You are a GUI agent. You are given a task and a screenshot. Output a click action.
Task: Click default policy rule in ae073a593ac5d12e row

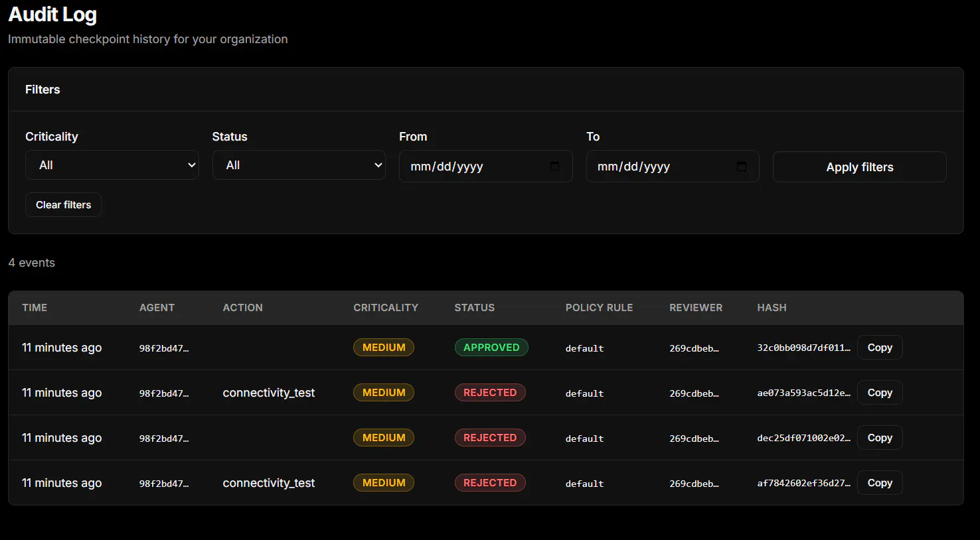coord(584,393)
